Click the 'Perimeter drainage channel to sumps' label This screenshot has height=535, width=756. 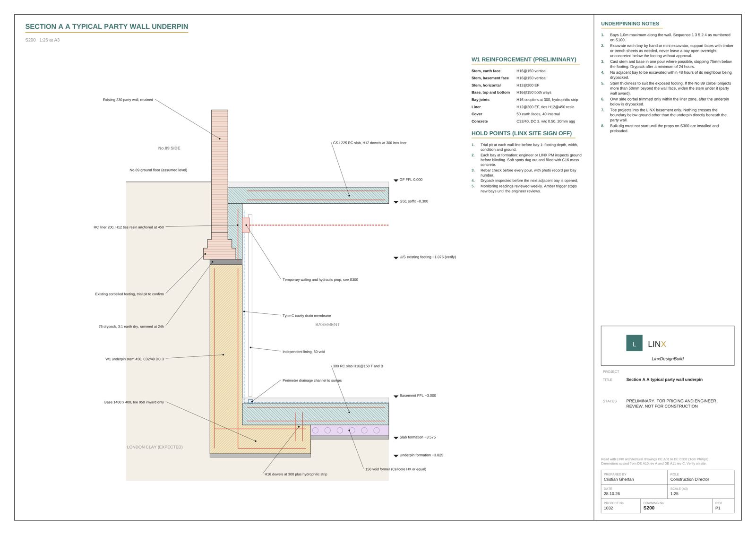coord(312,380)
